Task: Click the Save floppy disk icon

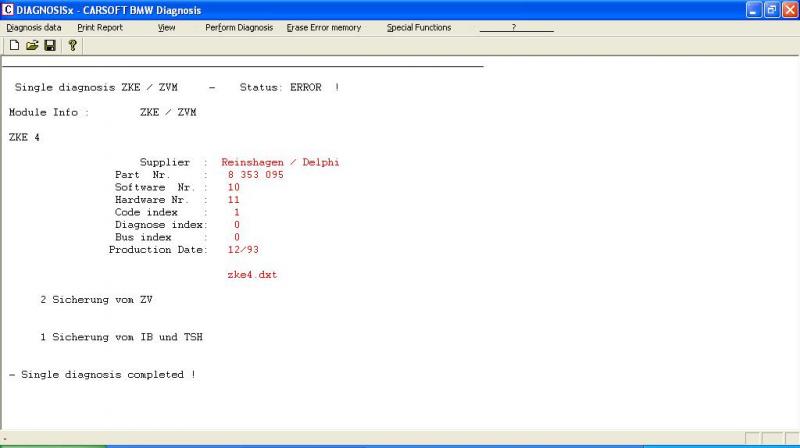Action: [x=49, y=45]
